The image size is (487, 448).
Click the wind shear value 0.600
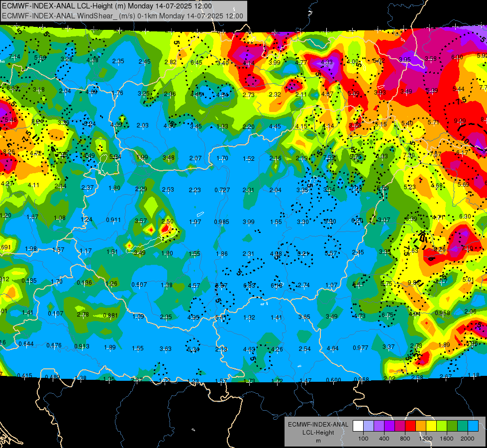pos(334,380)
